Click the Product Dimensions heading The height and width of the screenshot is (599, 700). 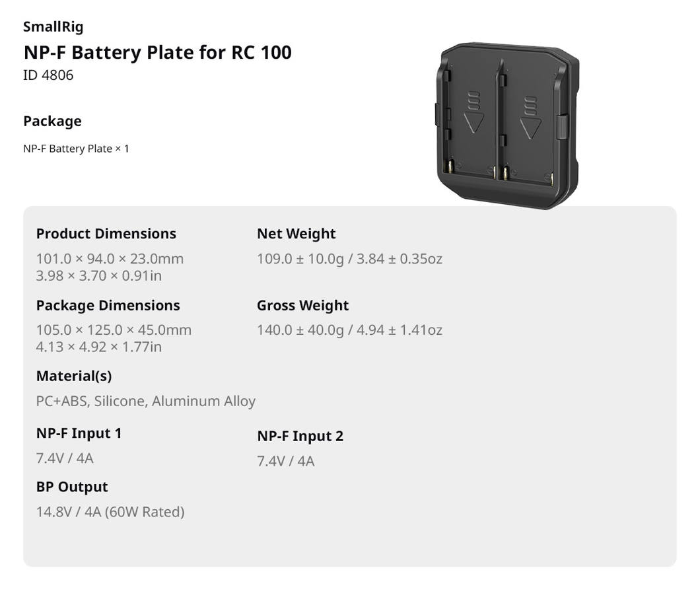tap(106, 234)
